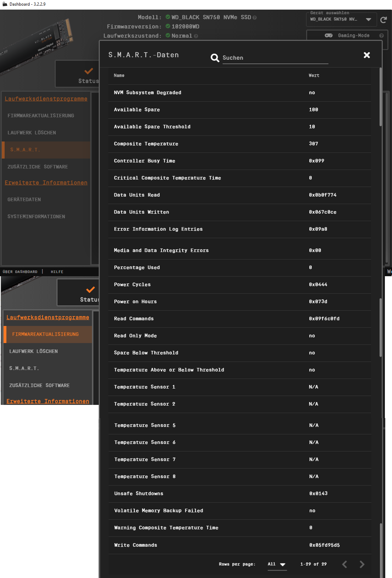
Task: Open ZUSÄTZLICHE SOFTWARE in the lower sidebar
Action: click(48, 385)
